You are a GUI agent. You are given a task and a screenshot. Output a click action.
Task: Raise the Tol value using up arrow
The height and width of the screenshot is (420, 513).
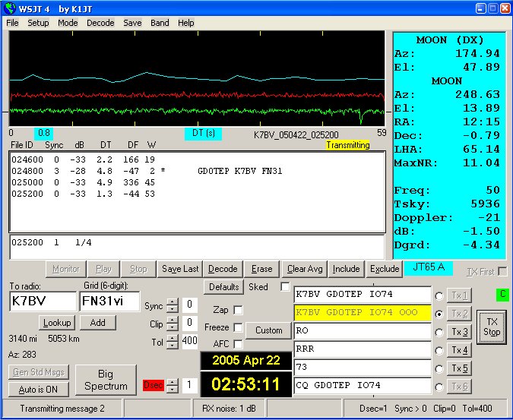(173, 338)
